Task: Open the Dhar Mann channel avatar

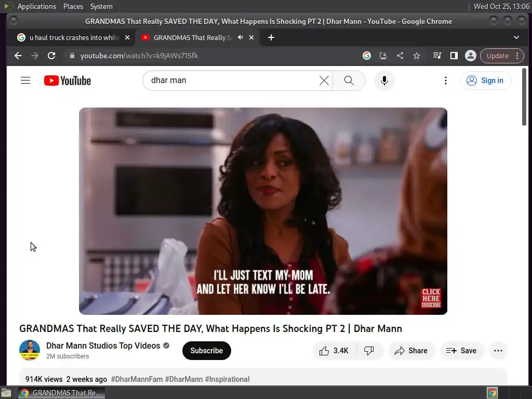Action: coord(30,350)
